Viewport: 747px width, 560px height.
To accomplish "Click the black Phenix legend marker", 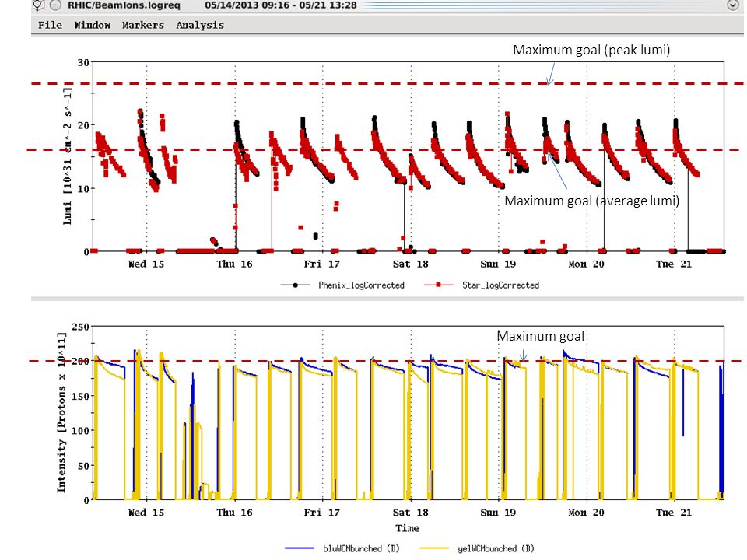I will coord(296,285).
